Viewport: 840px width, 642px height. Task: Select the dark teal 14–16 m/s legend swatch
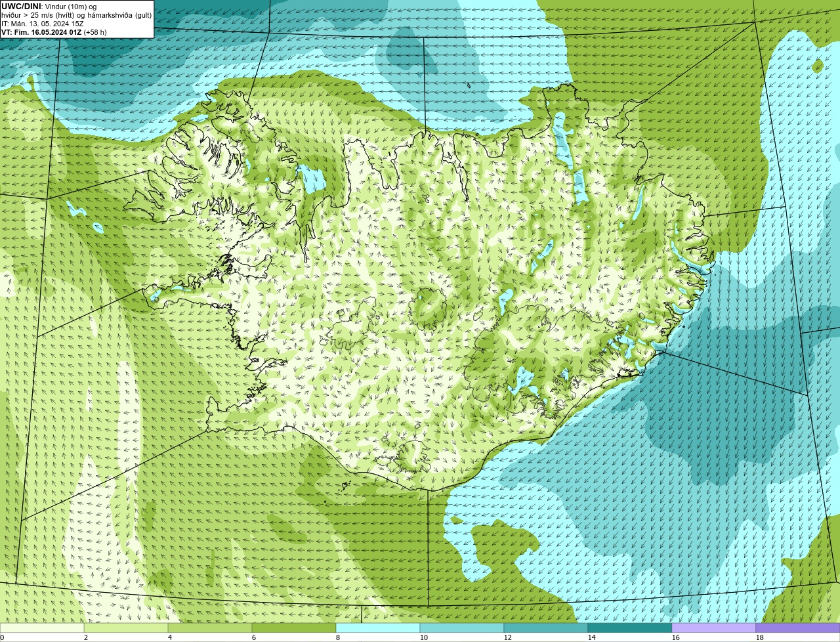630,628
